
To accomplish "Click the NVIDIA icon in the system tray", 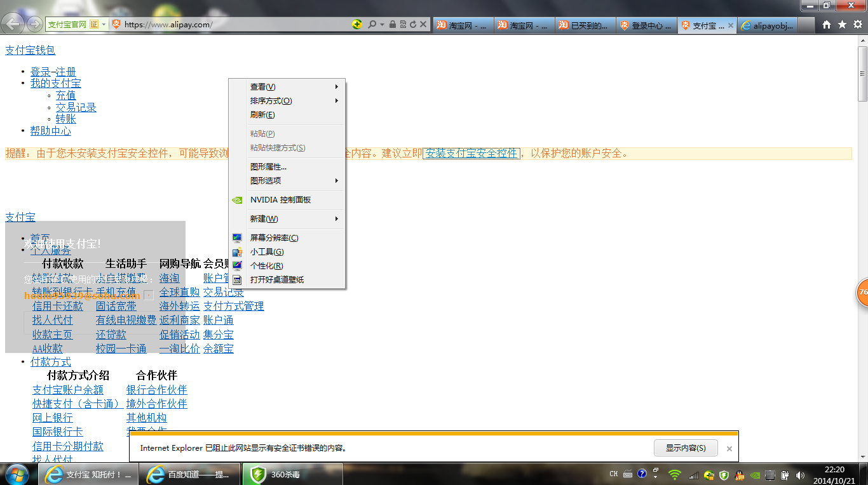I will pyautogui.click(x=755, y=474).
